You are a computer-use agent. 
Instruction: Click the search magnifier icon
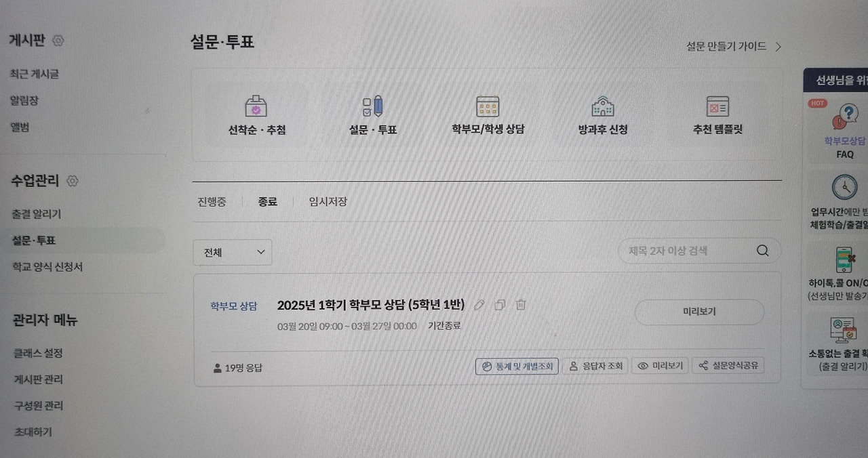(762, 250)
